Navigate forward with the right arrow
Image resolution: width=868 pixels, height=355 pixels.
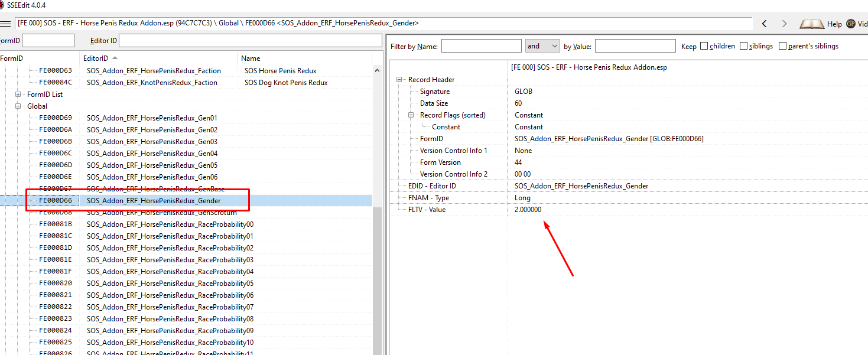point(784,24)
